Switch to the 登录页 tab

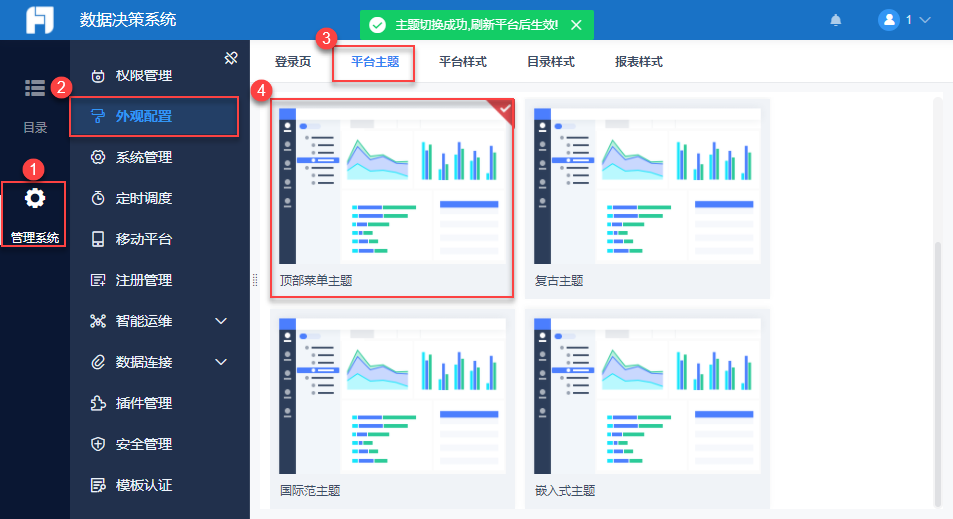(293, 61)
